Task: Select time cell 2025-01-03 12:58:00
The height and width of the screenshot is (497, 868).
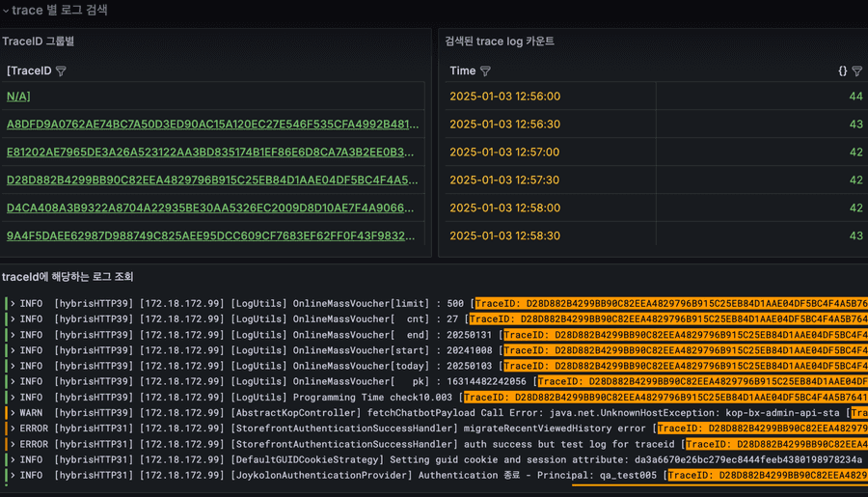Action: (504, 207)
